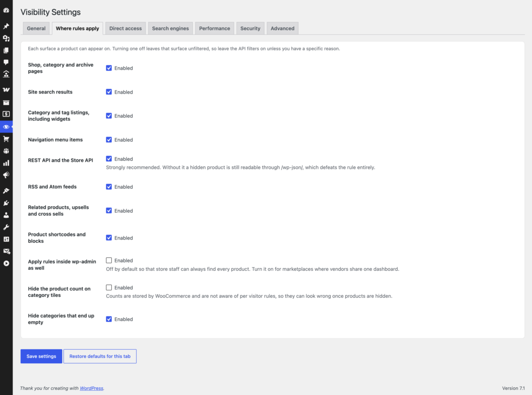This screenshot has height=395, width=532.
Task: Click the Save settings button
Action: pos(42,357)
